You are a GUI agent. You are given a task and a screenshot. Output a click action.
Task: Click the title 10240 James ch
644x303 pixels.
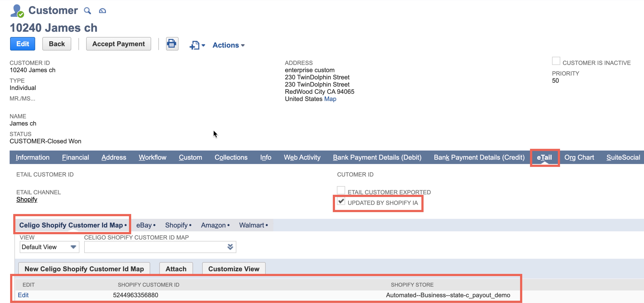pos(54,28)
